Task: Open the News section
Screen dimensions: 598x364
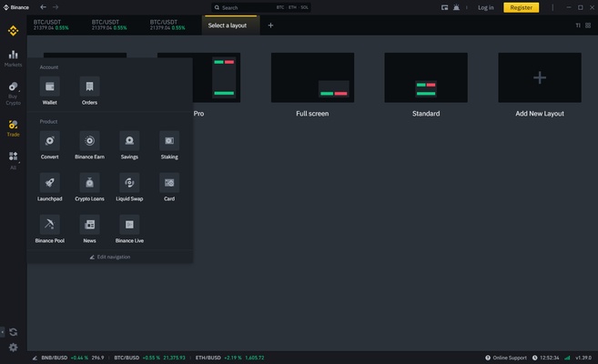Action: [89, 229]
